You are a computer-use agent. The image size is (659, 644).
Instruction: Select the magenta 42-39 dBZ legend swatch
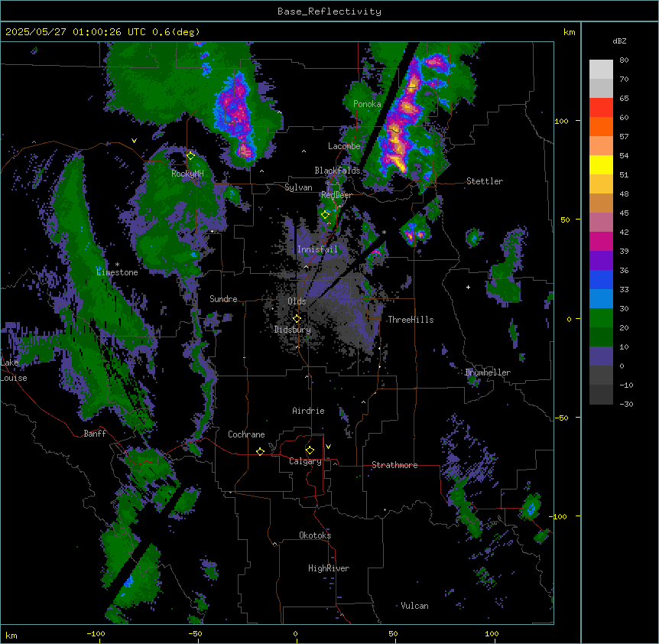(x=601, y=242)
